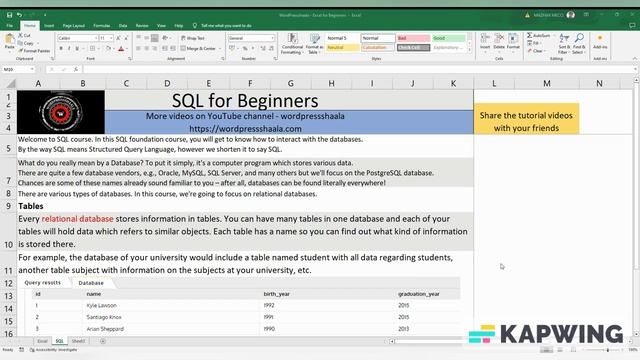The image size is (640, 360).
Task: Apply Percent Style format
Action: coord(245,49)
